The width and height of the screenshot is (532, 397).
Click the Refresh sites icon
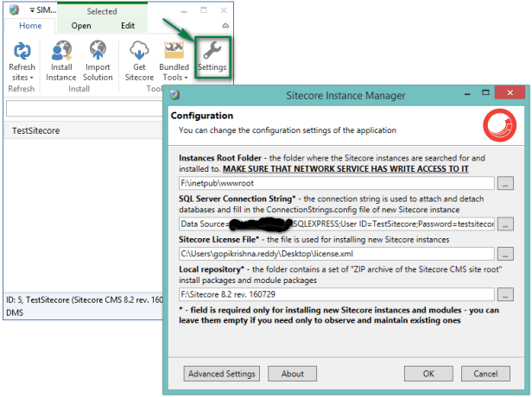[x=22, y=51]
